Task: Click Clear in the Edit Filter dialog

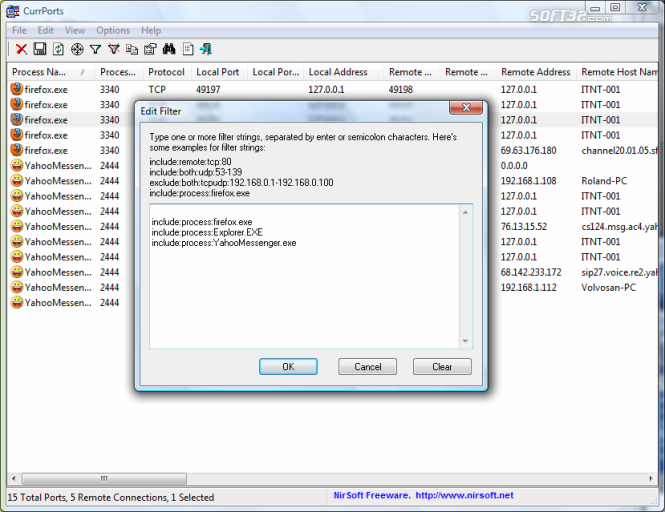Action: pyautogui.click(x=442, y=367)
